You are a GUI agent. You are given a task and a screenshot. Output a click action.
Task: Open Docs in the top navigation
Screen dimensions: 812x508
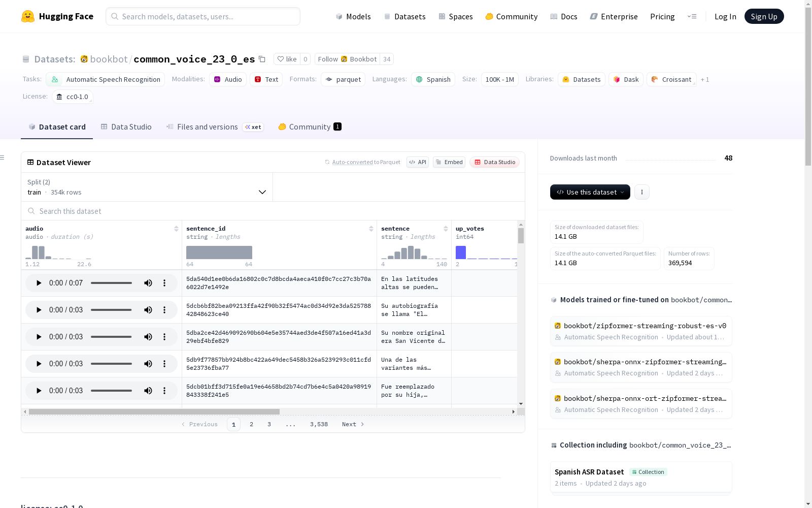pyautogui.click(x=564, y=16)
